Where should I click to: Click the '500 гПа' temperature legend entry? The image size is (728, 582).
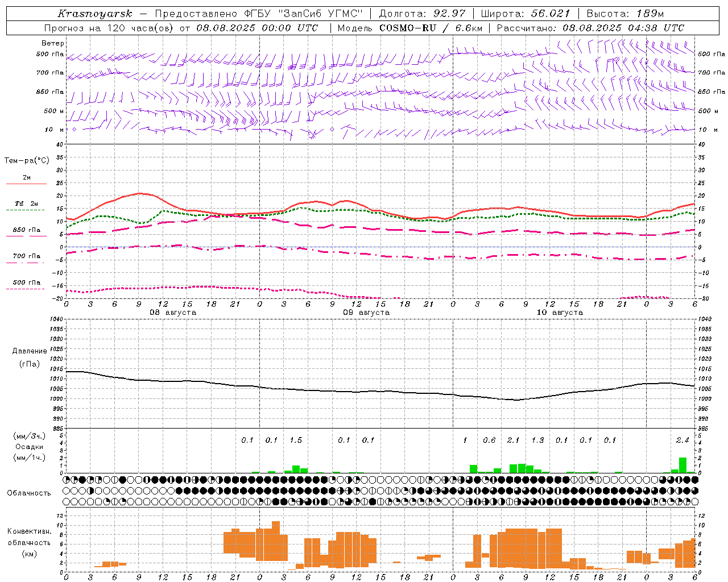[27, 282]
